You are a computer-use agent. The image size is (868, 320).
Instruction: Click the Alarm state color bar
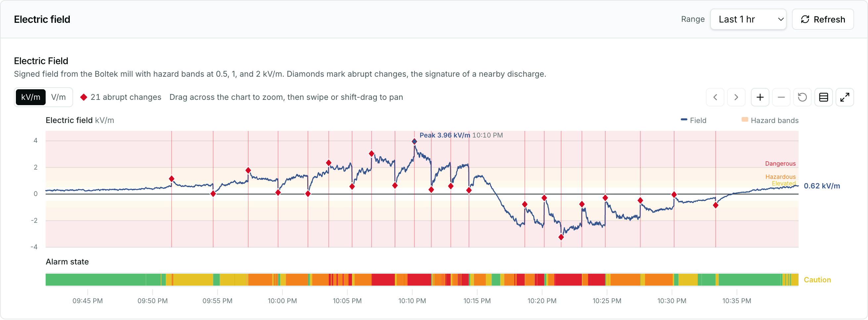[422, 280]
